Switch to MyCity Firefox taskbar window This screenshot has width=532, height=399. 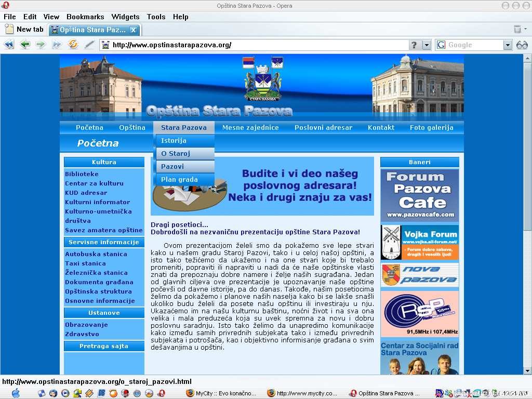tap(221, 393)
